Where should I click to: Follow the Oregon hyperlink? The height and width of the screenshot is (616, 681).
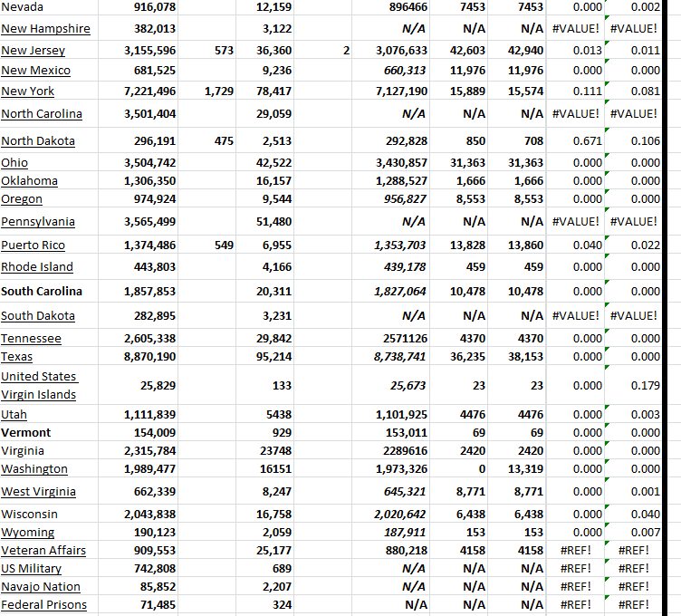click(22, 199)
